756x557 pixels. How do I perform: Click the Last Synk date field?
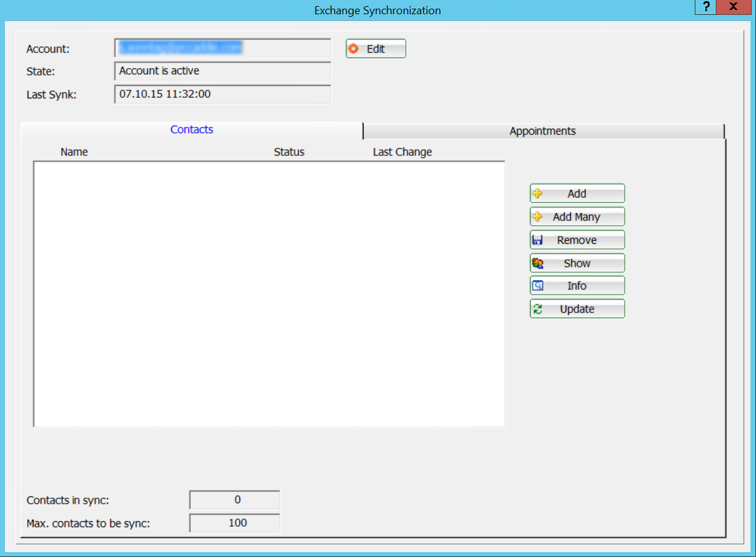point(223,94)
